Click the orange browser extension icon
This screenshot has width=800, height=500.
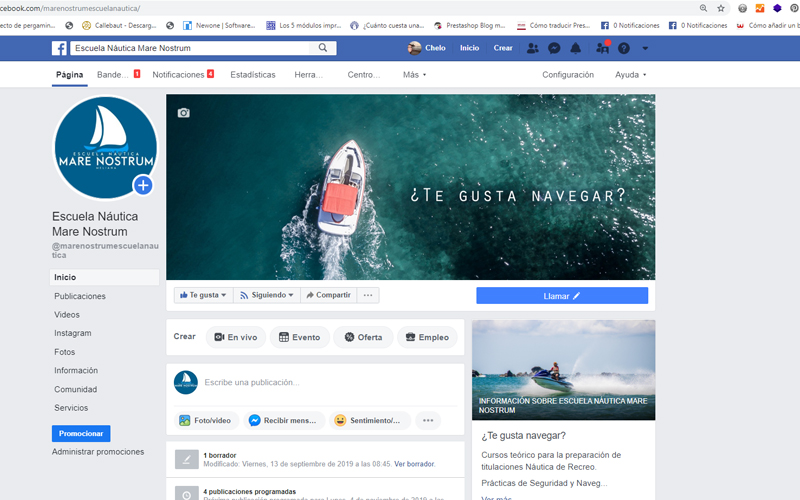point(760,8)
